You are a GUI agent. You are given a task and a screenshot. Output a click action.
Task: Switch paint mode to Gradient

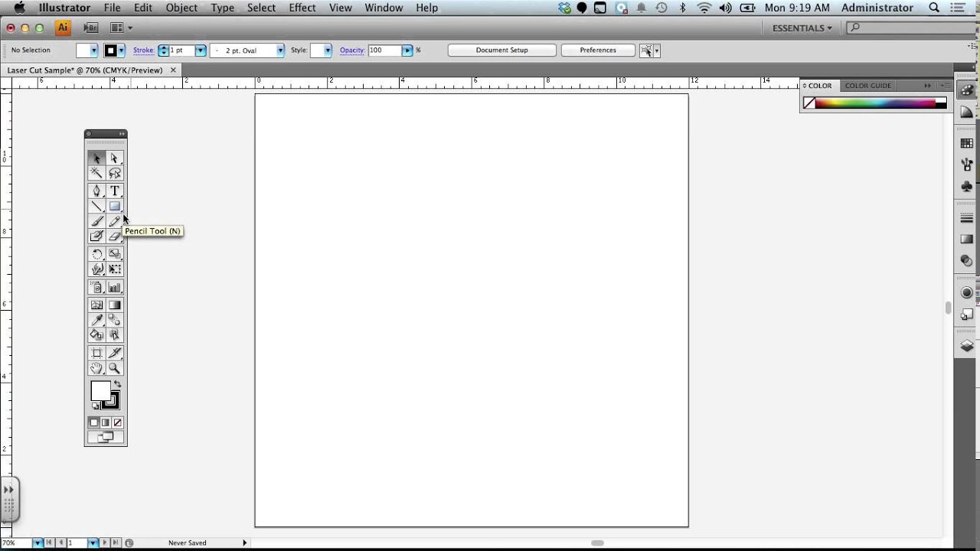106,422
